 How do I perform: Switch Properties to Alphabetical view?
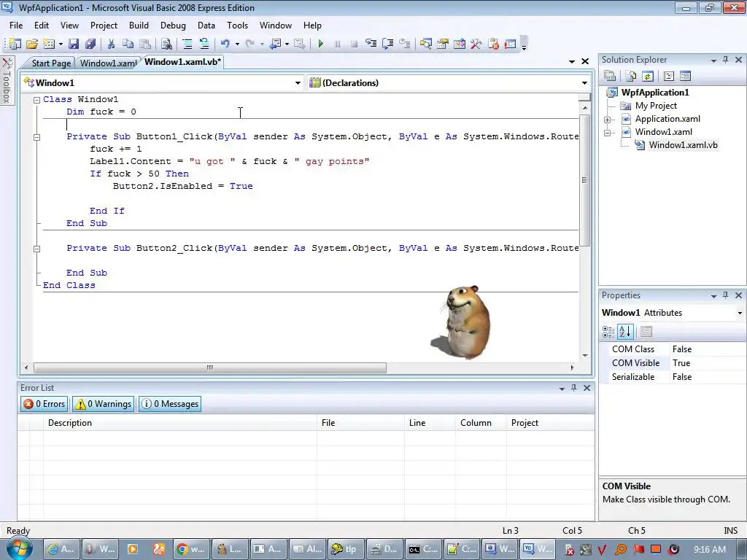pyautogui.click(x=625, y=332)
